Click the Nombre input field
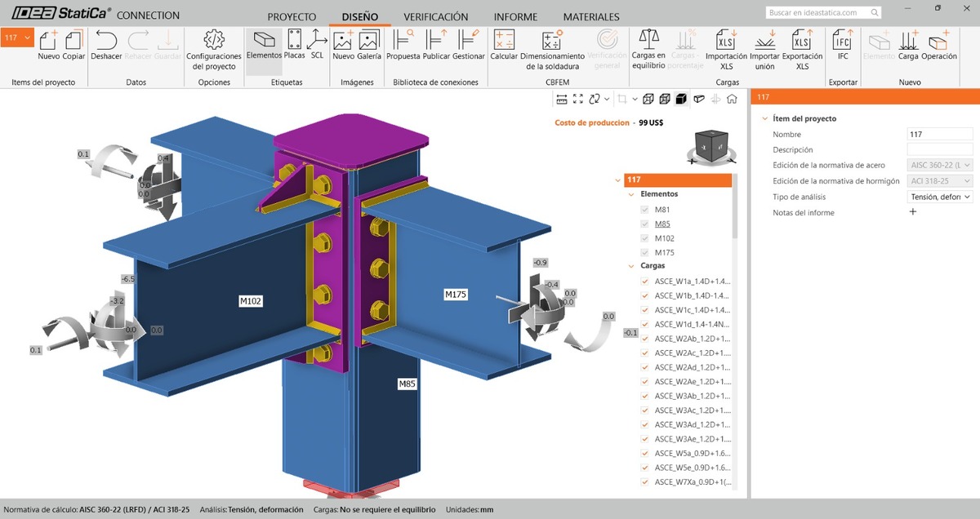The image size is (980, 519). [x=940, y=134]
